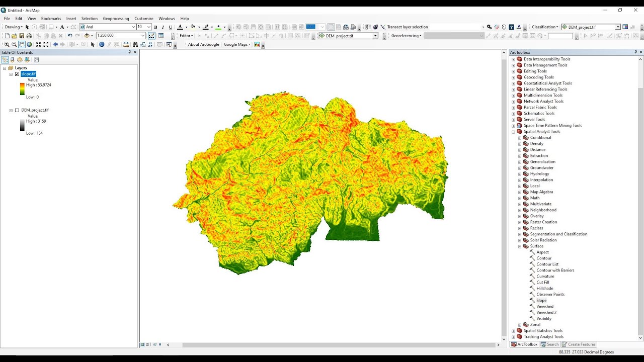
Task: Open the Drawing menu button
Action: [13, 27]
